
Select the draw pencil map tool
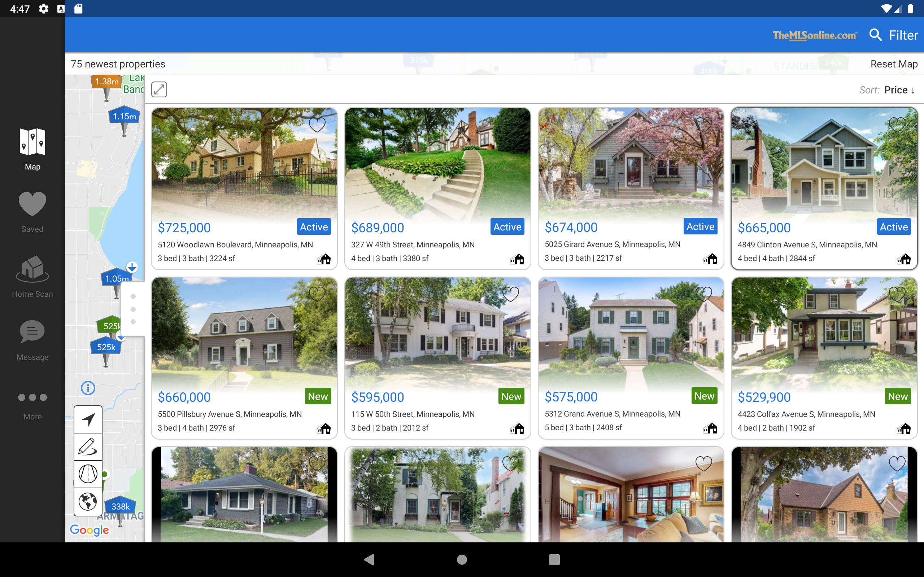(x=88, y=446)
